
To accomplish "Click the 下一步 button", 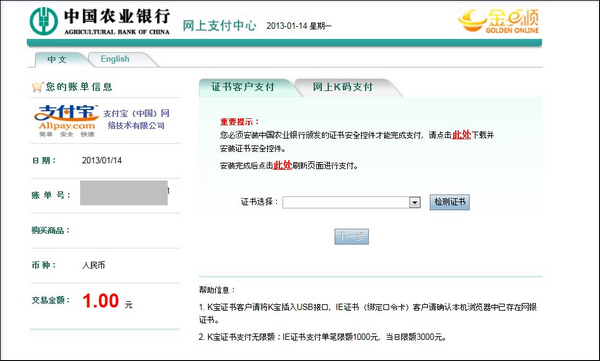I will (x=352, y=237).
